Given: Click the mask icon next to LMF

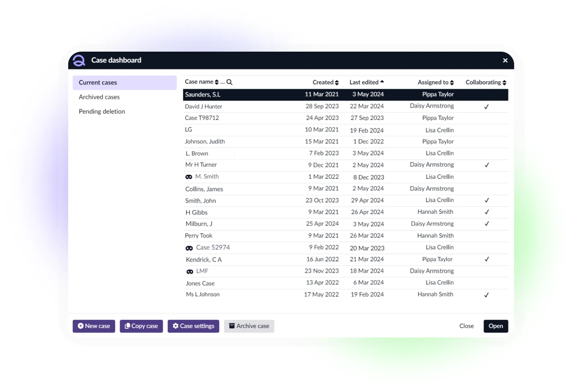Looking at the screenshot, I should coord(190,271).
